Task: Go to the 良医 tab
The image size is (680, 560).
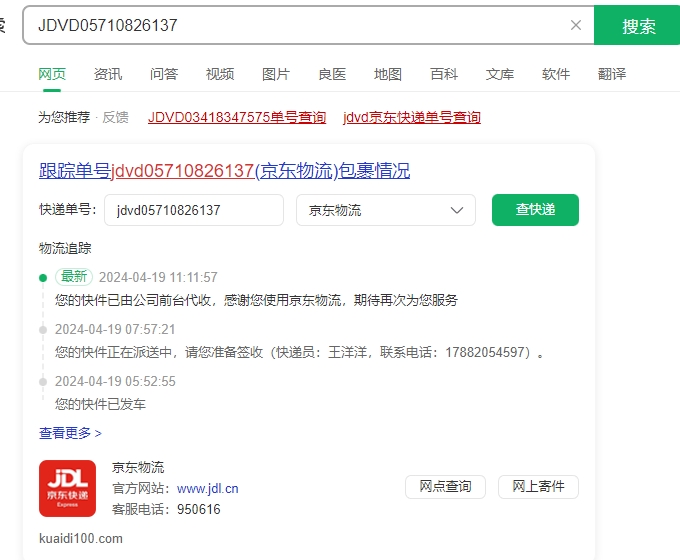Action: point(332,74)
